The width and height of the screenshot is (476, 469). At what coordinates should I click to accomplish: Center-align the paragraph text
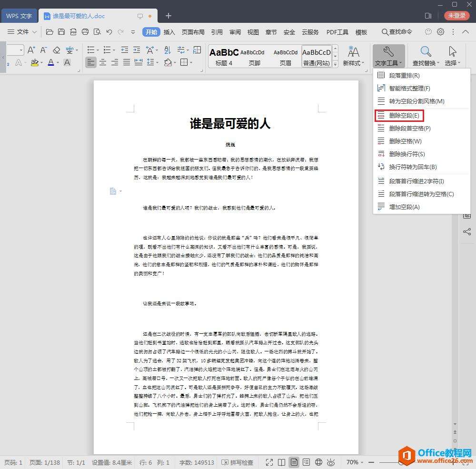coord(103,62)
